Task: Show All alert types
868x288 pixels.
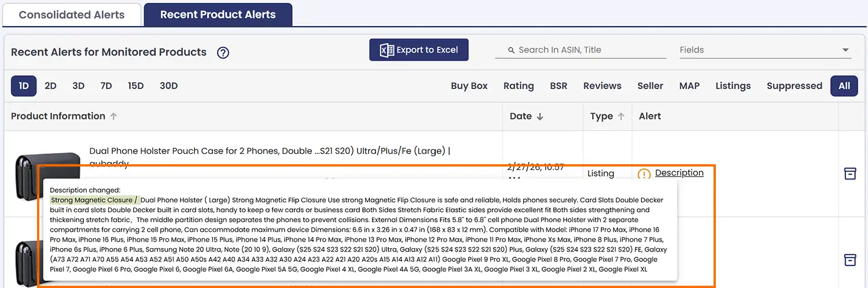Action: 844,86
